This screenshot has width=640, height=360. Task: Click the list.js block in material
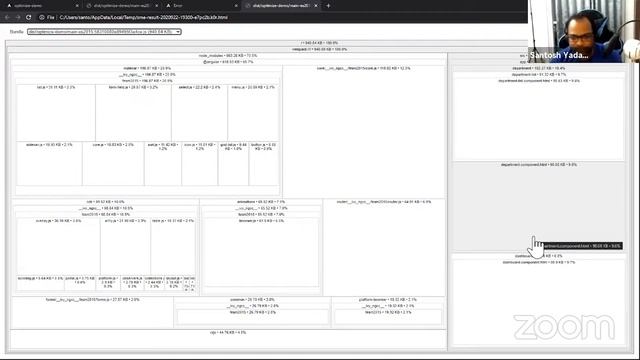pos(56,113)
